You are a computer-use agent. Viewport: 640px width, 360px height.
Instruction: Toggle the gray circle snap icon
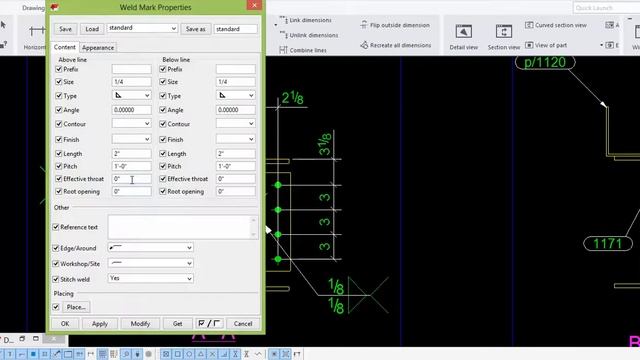pos(149,354)
